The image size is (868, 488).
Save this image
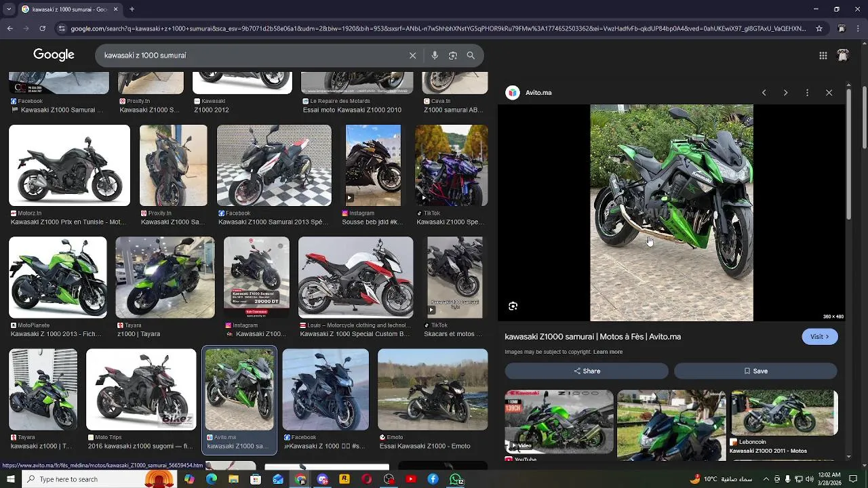(x=755, y=371)
